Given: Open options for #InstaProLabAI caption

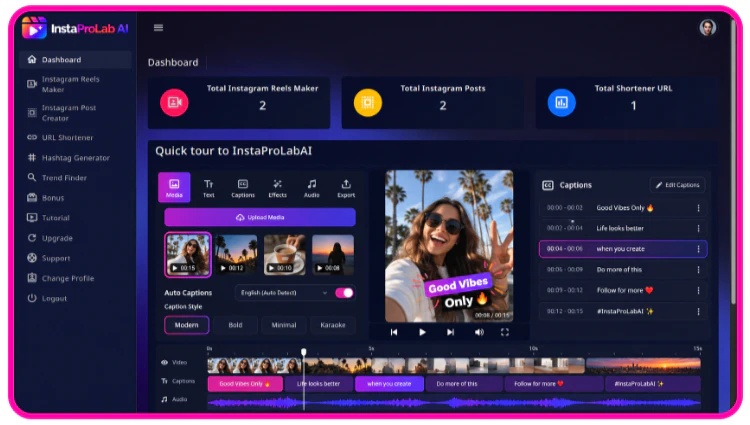Looking at the screenshot, I should coord(698,311).
